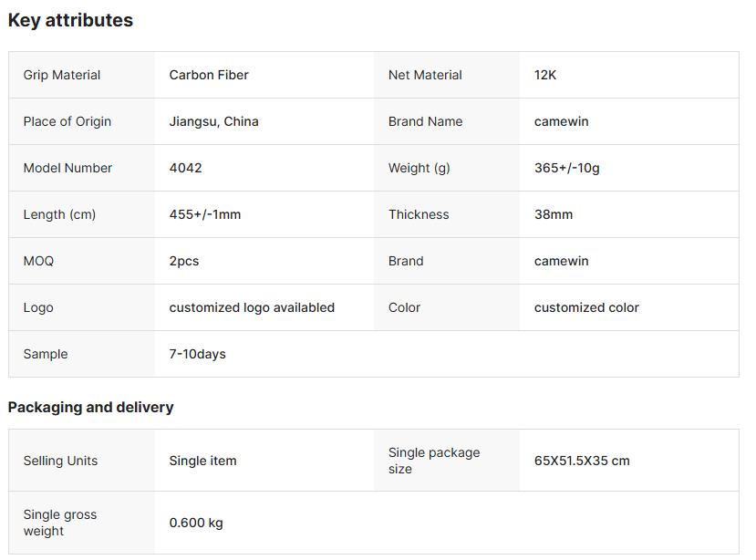Click customized logo availabled text
The width and height of the screenshot is (756, 560).
coord(252,307)
